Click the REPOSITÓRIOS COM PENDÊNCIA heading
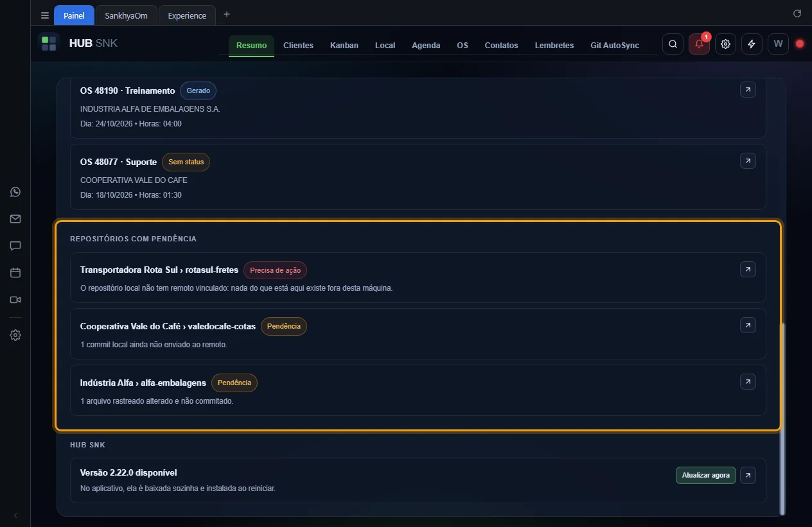 coord(133,239)
